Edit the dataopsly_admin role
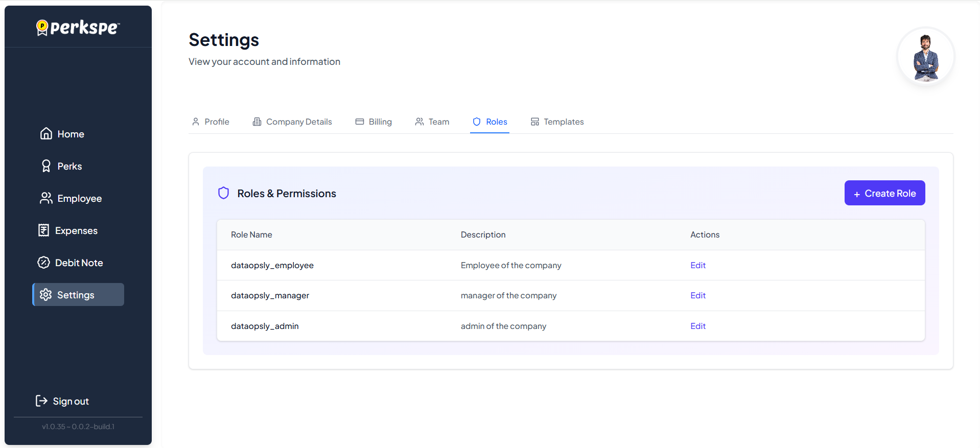This screenshot has width=980, height=448. (x=697, y=326)
